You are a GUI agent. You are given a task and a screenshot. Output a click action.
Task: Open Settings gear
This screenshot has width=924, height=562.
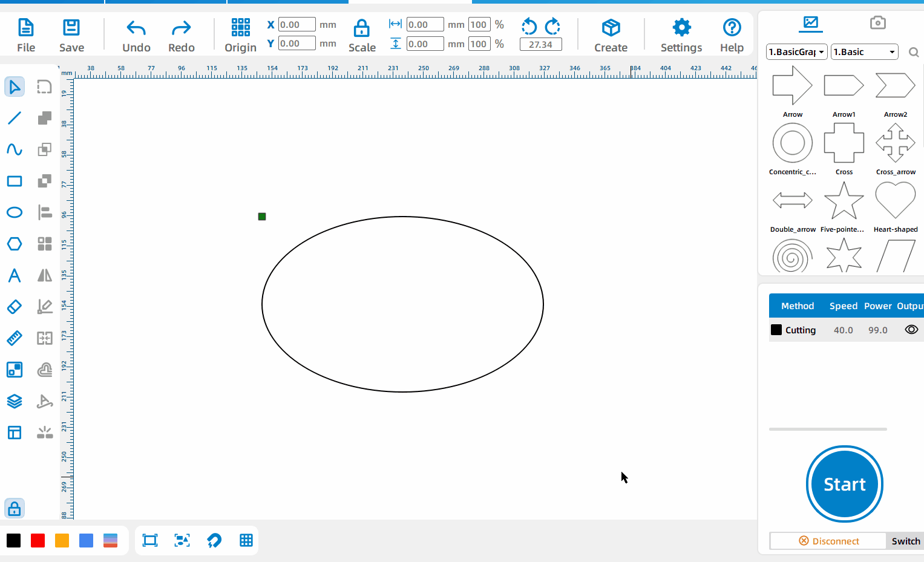tap(681, 35)
